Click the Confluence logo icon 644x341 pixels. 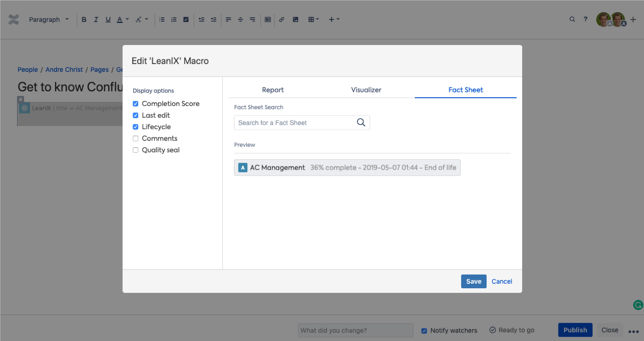pos(14,20)
